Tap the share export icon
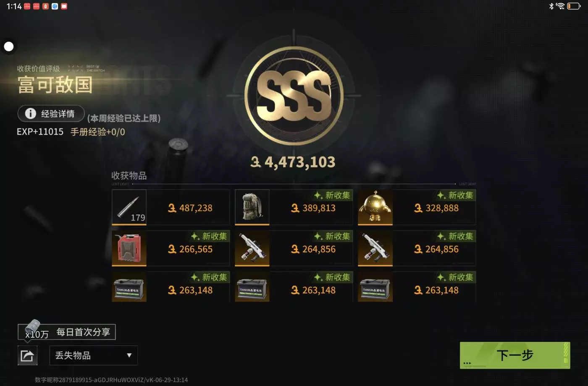 tap(27, 356)
